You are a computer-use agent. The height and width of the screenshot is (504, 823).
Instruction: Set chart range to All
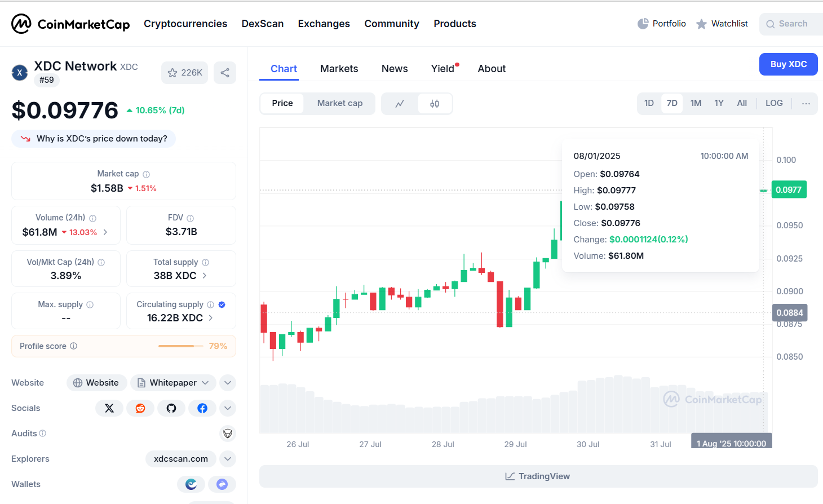(742, 103)
